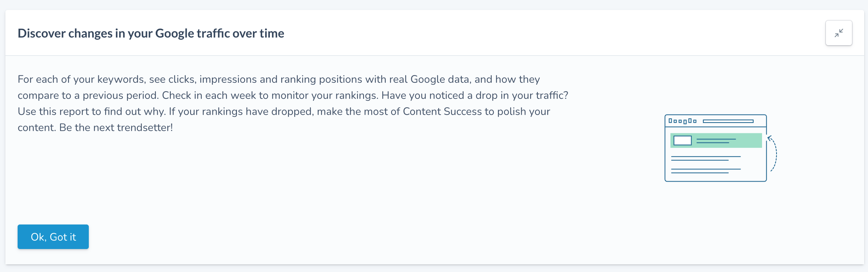868x272 pixels.
Task: Dismiss the tip with Ok, Got it
Action: 53,237
